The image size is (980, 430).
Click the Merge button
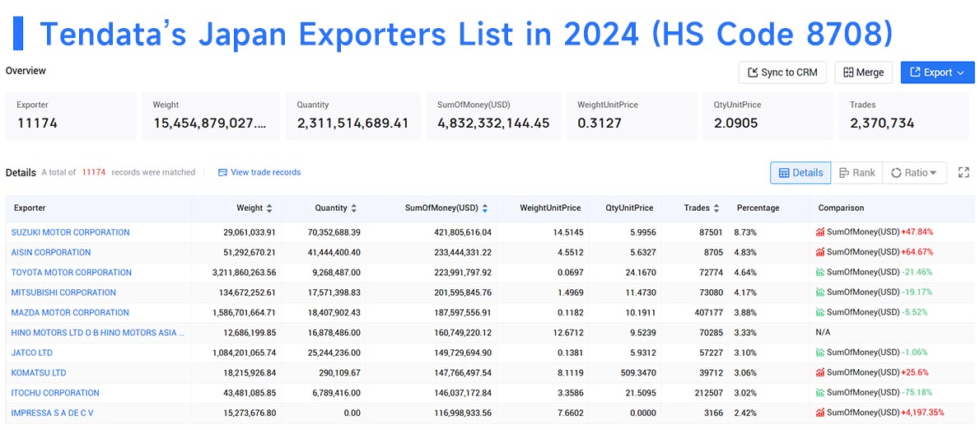[x=864, y=72]
